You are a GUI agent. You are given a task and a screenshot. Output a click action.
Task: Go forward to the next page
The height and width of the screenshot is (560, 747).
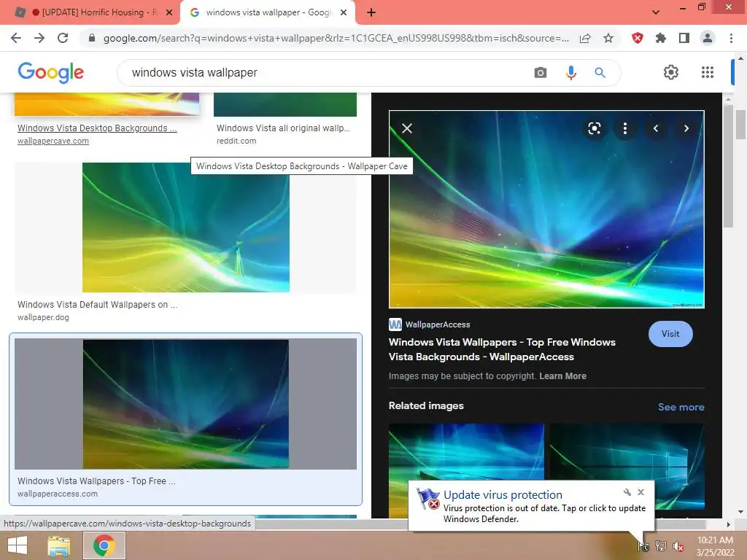(39, 38)
